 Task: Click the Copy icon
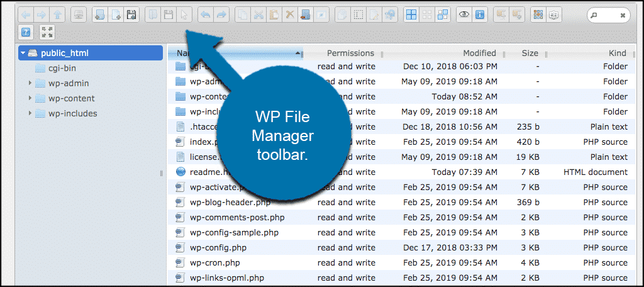(x=243, y=15)
